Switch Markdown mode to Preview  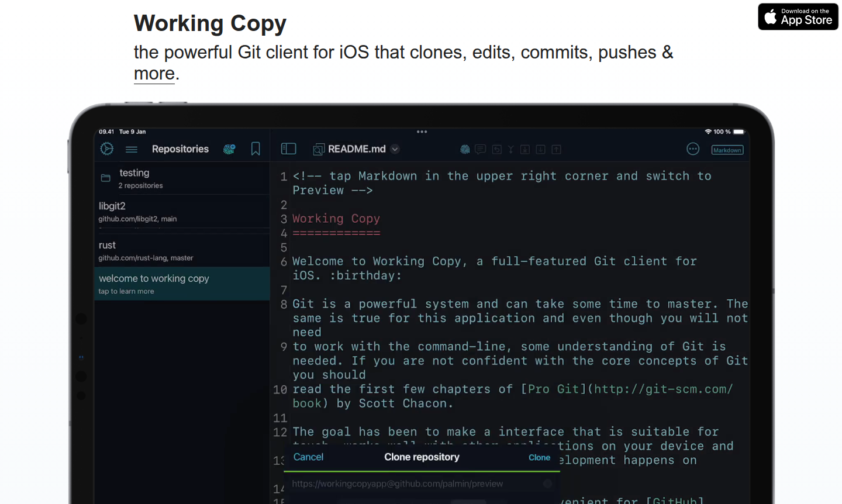727,150
